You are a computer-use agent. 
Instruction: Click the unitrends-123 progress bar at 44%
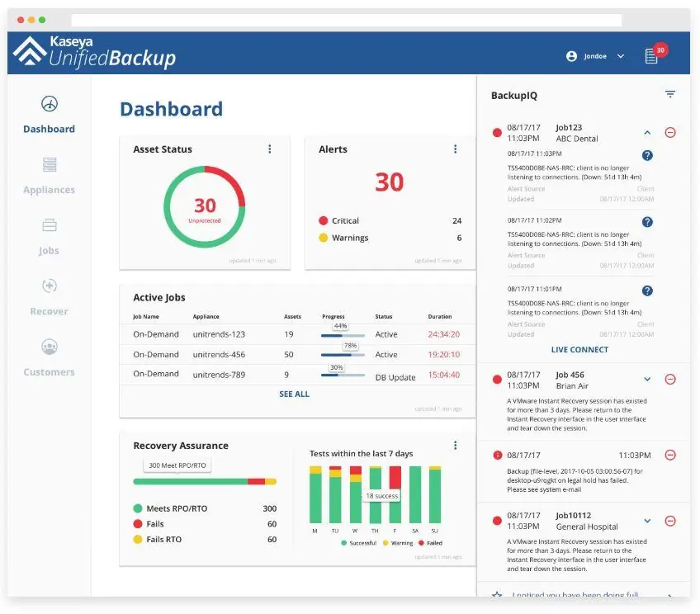pyautogui.click(x=343, y=335)
